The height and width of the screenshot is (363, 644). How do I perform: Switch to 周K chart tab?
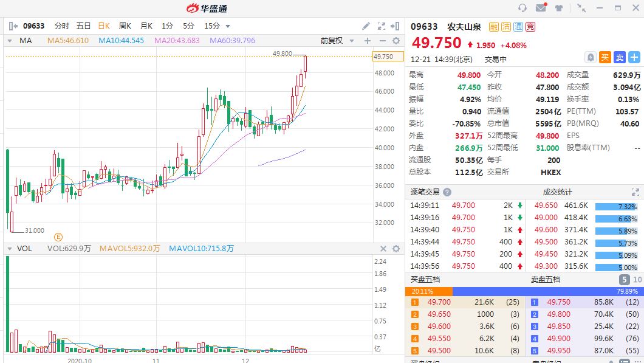(125, 26)
